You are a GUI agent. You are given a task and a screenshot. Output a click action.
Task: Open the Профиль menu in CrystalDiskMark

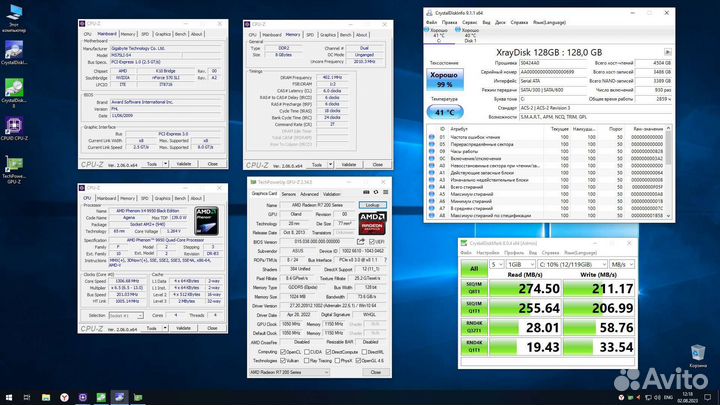pyautogui.click(x=514, y=253)
